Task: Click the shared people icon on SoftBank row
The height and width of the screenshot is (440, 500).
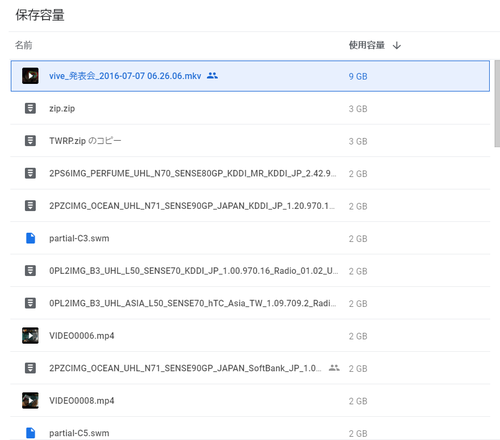Action: [x=334, y=368]
